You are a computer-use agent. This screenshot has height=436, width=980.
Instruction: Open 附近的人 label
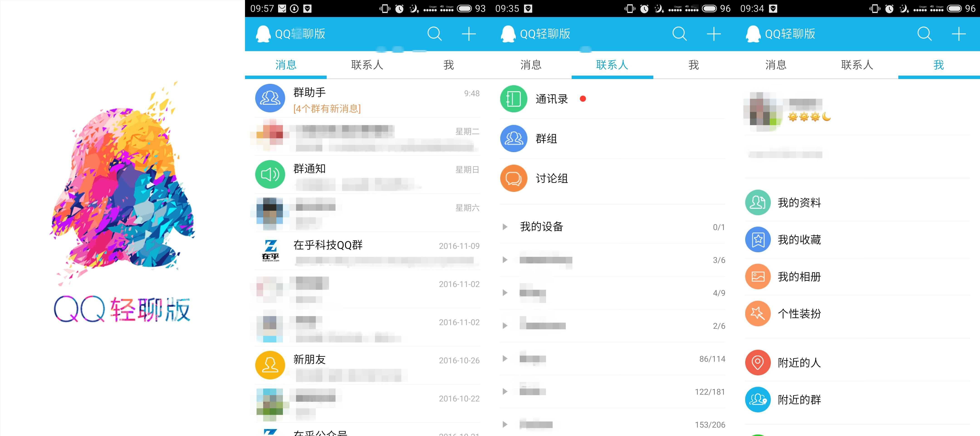click(799, 362)
